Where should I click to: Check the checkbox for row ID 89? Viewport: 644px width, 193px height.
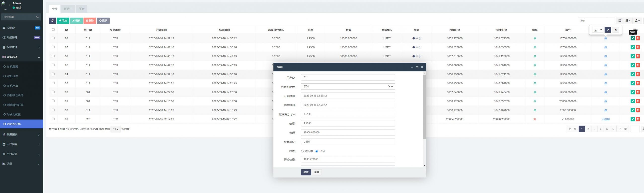[53, 119]
